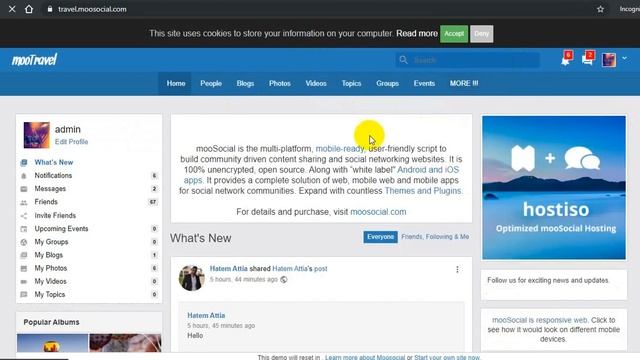Open the Groups navigation tab
This screenshot has height=360, width=640.
(387, 83)
